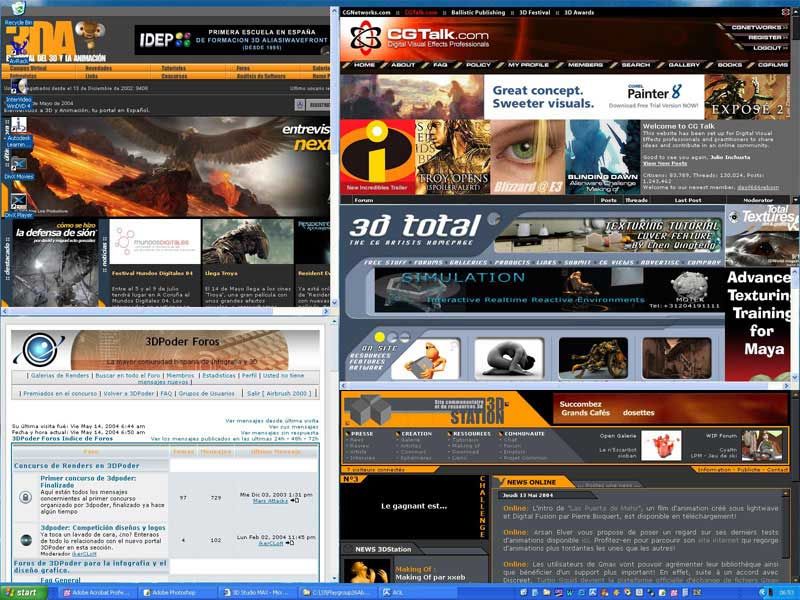Open la defensa de sión article thumbnail

(x=55, y=263)
